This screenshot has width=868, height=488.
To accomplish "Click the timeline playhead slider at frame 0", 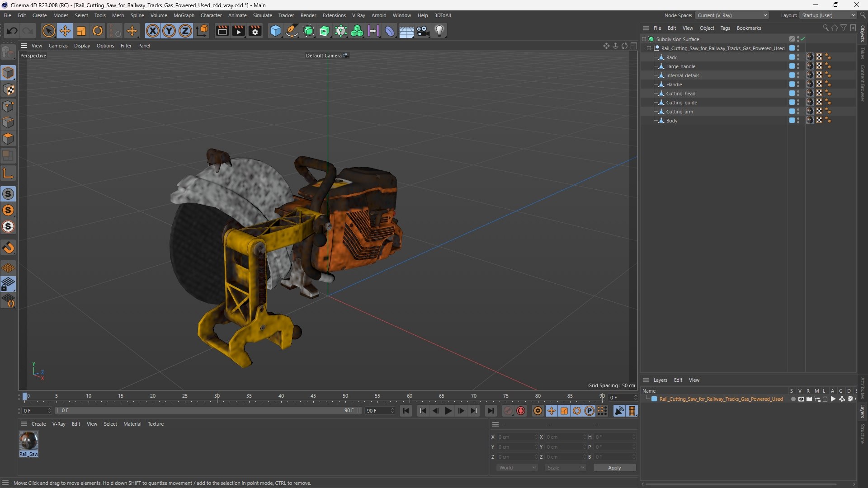I will (25, 396).
